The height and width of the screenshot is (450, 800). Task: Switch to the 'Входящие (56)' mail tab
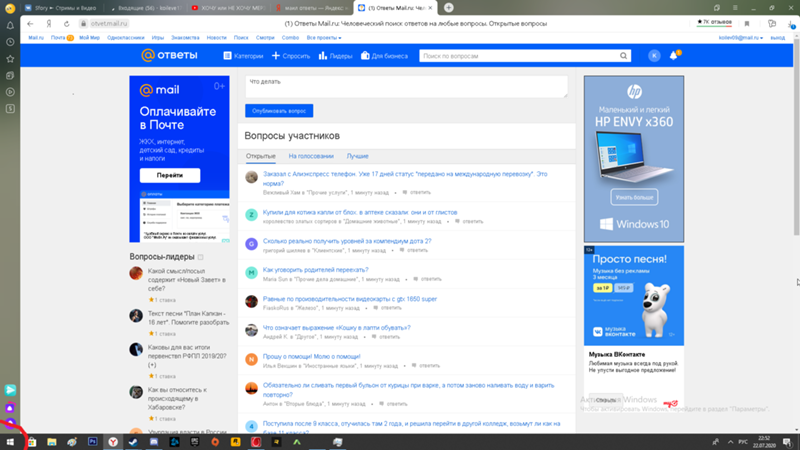click(145, 8)
